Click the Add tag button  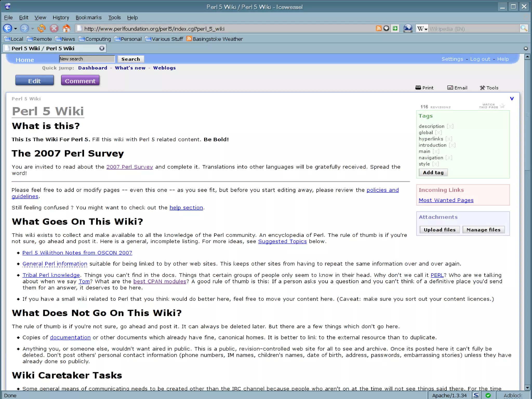(x=433, y=172)
